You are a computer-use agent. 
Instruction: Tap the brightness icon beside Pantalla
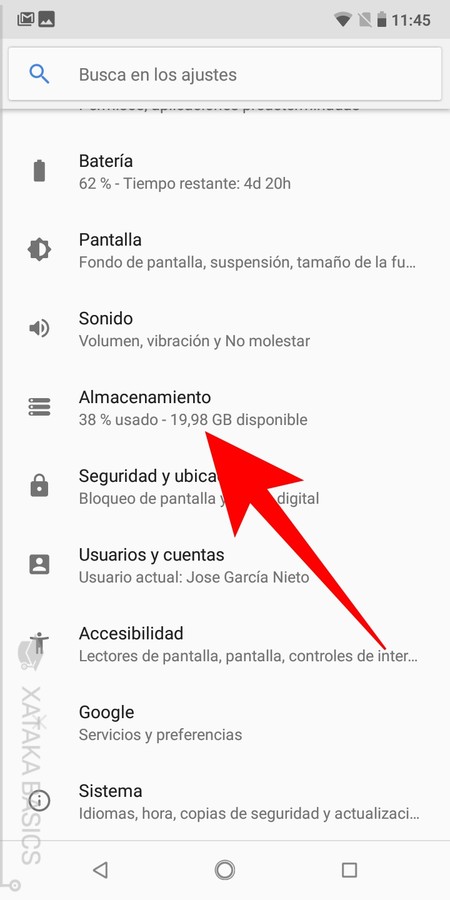[39, 250]
